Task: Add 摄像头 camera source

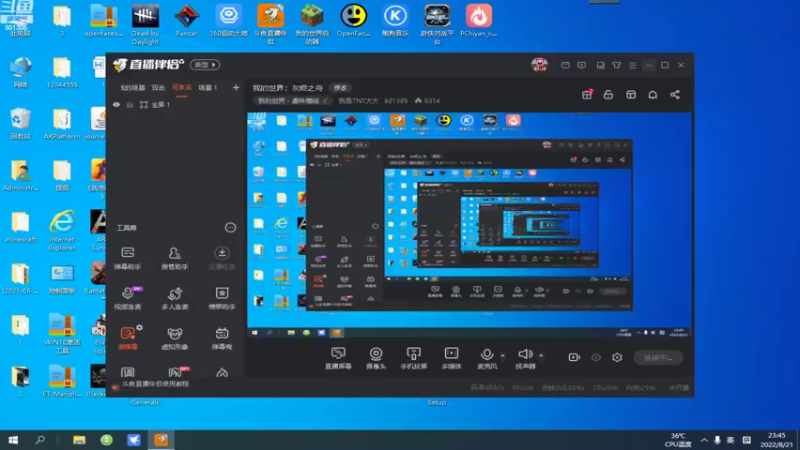Action: (x=376, y=358)
